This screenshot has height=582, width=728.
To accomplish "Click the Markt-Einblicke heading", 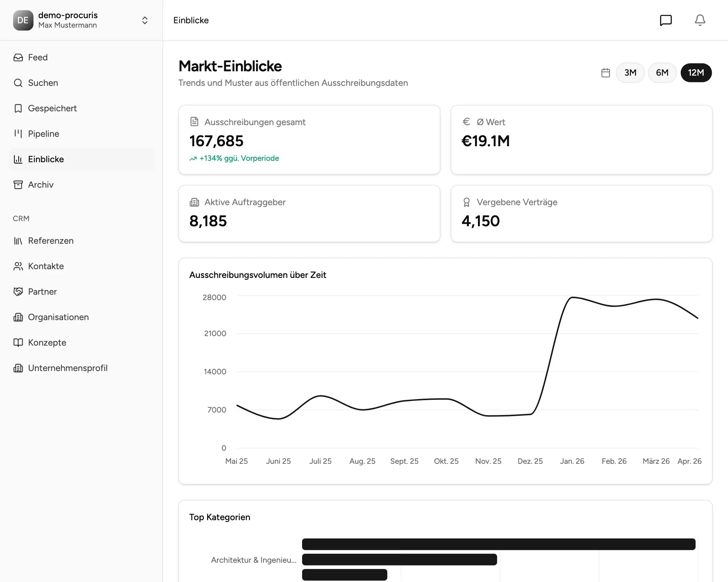I will click(230, 66).
